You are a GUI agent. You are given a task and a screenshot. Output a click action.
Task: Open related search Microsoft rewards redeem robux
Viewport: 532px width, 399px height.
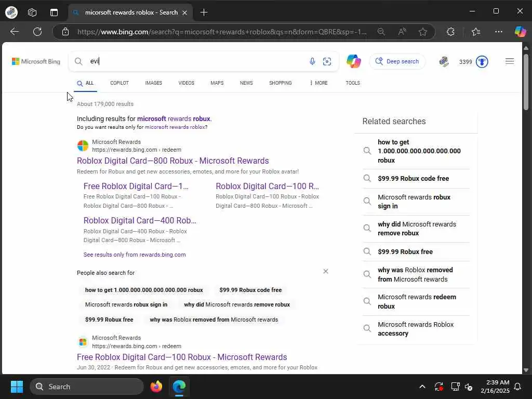(416, 302)
